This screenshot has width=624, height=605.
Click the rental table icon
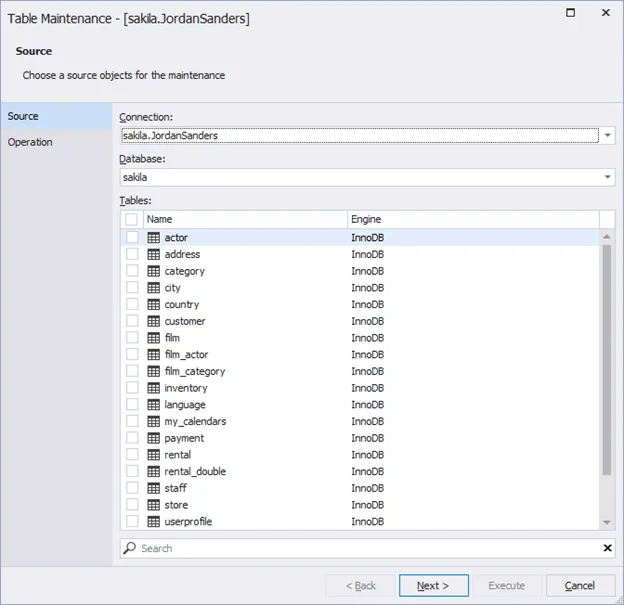[154, 455]
